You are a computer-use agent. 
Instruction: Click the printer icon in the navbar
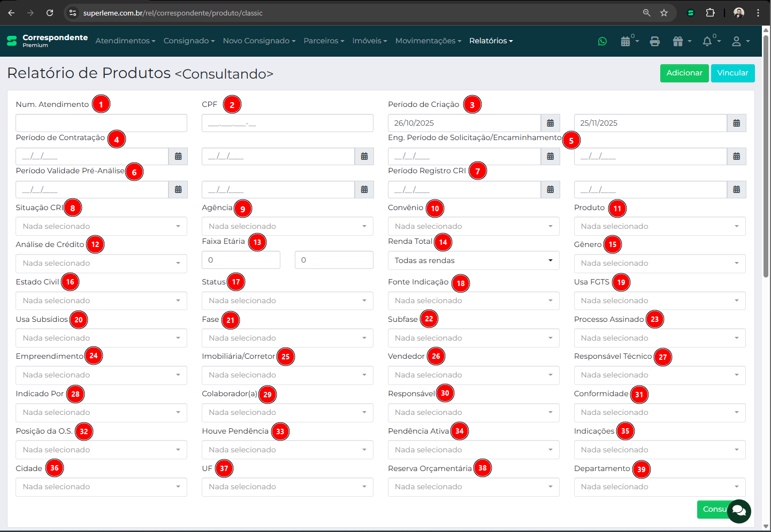[654, 41]
